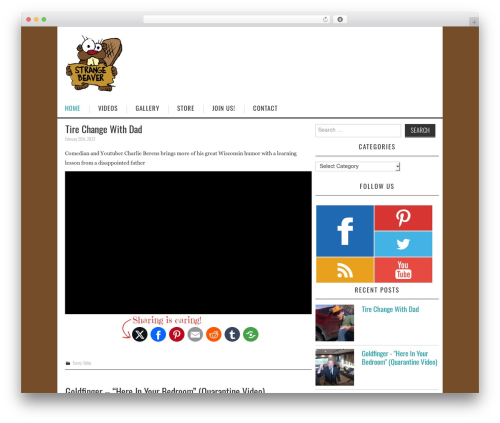The width and height of the screenshot is (500, 423).
Task: Open STORE menu item
Action: [x=185, y=108]
